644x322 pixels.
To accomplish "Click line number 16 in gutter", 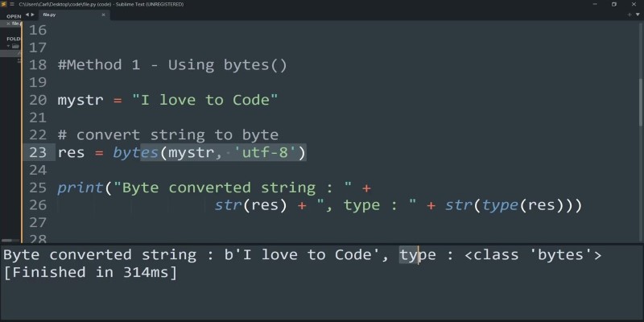I will coord(38,30).
